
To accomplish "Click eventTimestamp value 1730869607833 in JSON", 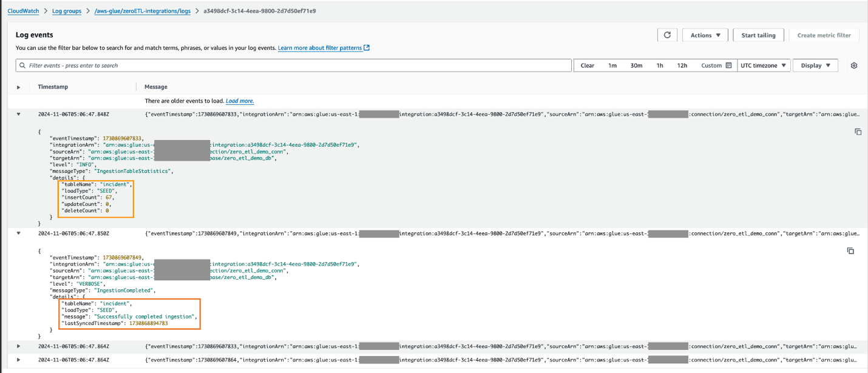I will [121, 138].
